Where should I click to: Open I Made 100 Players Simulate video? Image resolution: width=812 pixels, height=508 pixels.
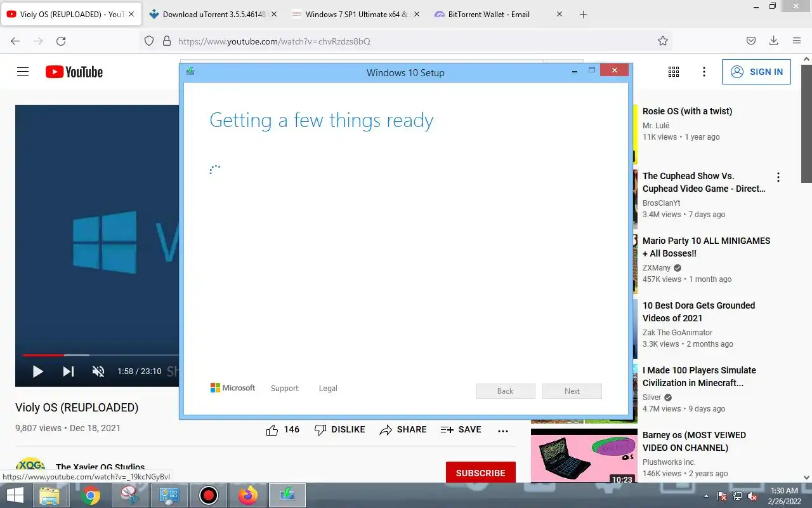(699, 377)
